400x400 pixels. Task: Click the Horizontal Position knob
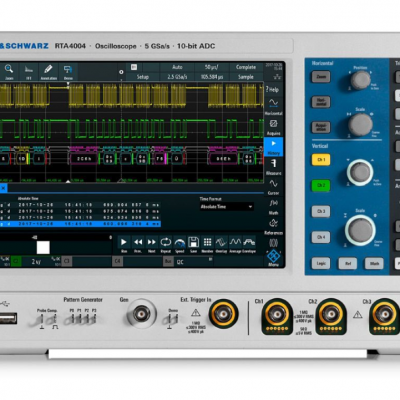pyautogui.click(x=360, y=80)
